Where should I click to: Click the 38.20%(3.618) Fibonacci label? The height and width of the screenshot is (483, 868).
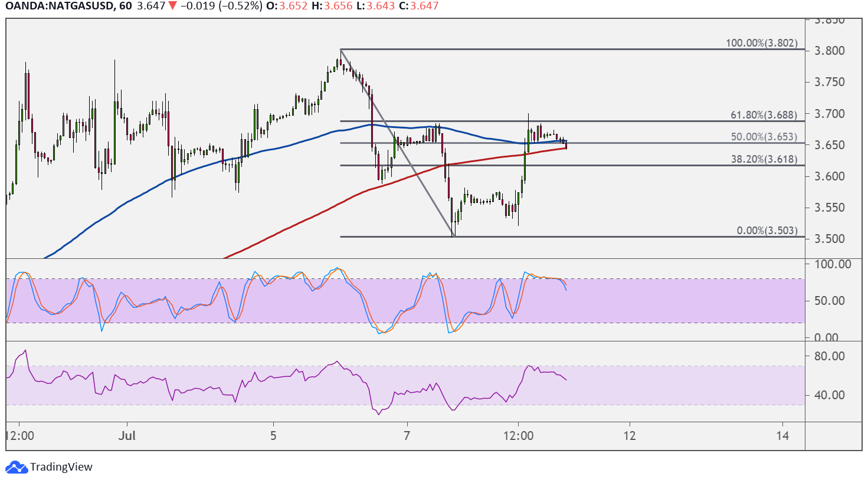pos(764,159)
